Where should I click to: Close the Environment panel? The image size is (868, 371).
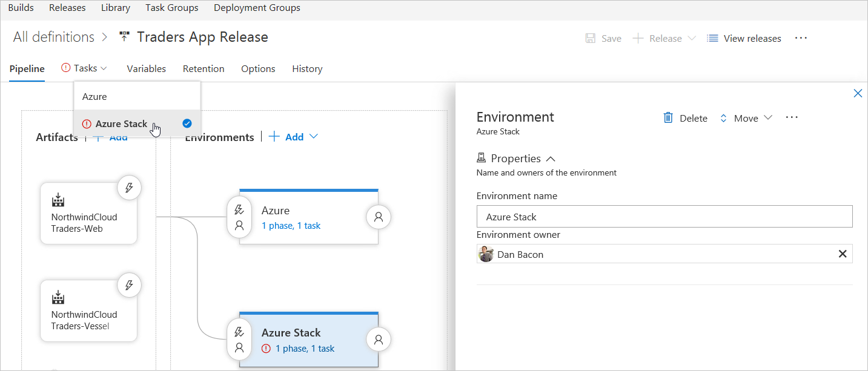(x=858, y=93)
